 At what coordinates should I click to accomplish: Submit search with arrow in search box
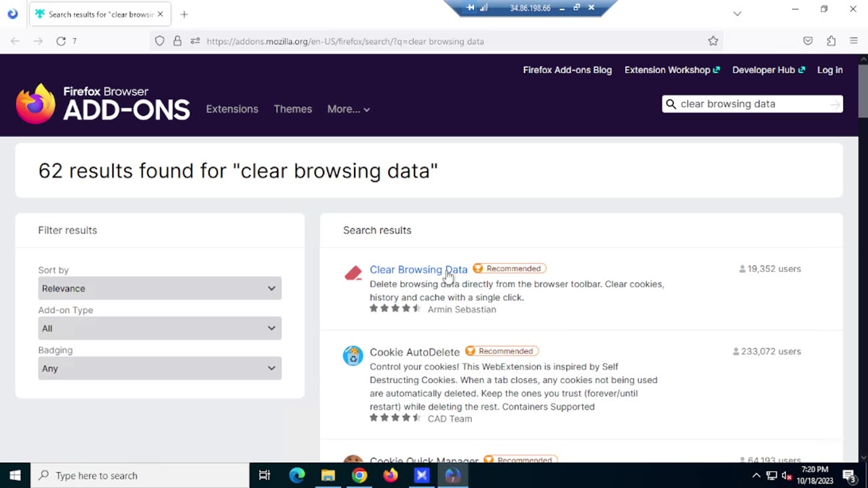[835, 104]
